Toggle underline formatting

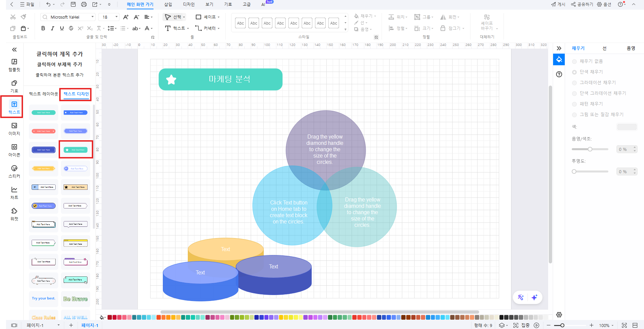(62, 28)
